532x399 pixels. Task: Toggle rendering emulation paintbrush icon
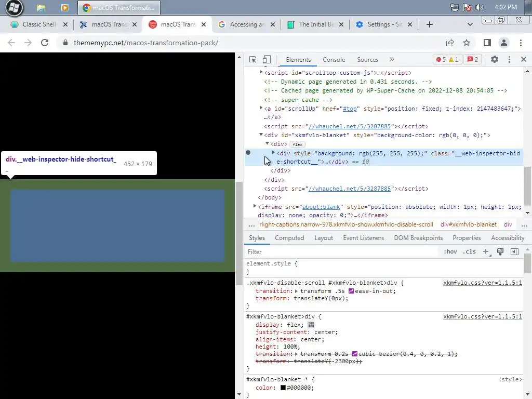pos(500,252)
